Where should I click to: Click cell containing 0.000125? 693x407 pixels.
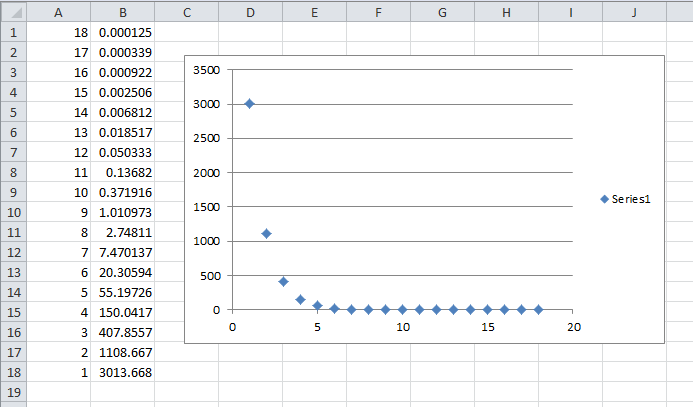[122, 32]
